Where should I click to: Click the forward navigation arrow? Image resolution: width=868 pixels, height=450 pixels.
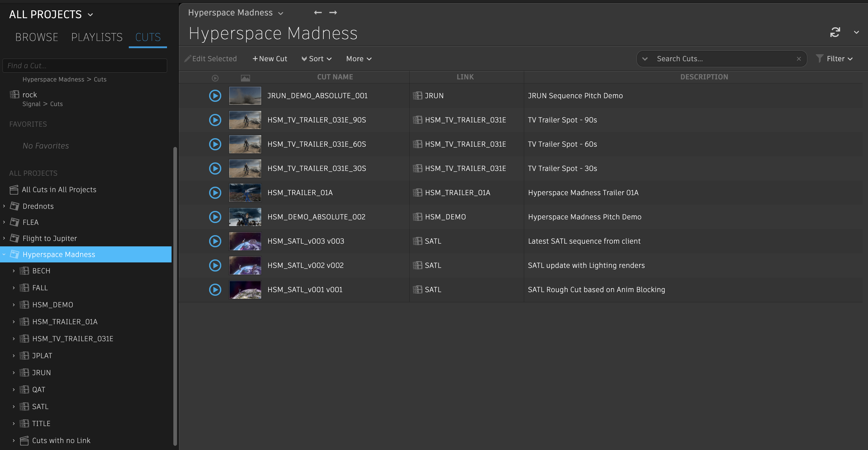333,12
